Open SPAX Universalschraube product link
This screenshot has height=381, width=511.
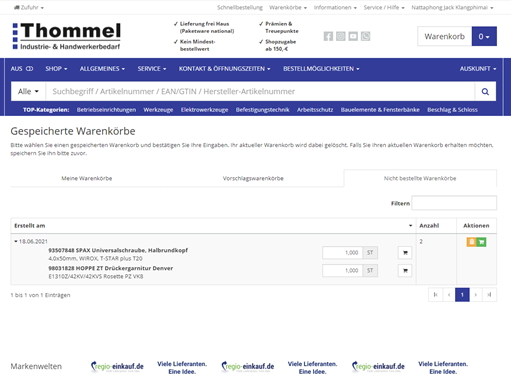coord(118,250)
